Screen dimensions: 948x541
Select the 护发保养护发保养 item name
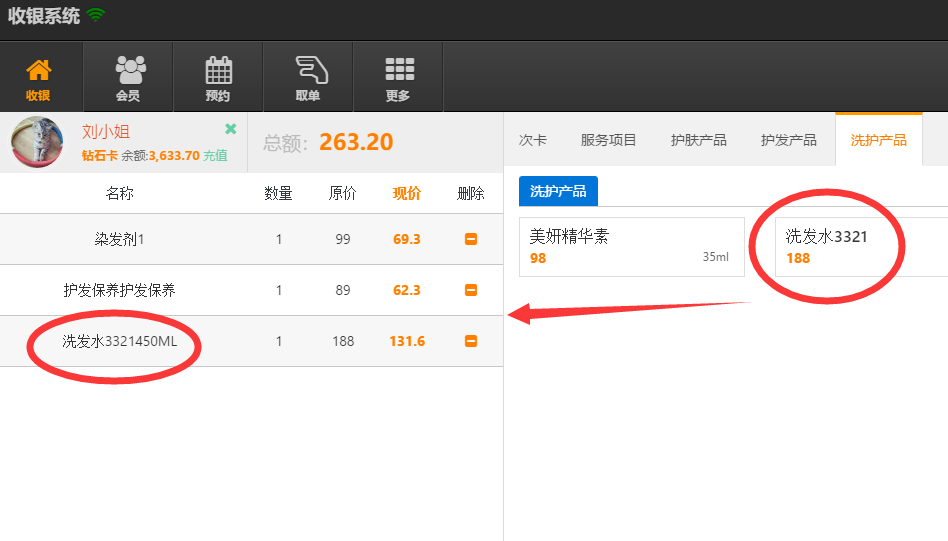coord(119,290)
